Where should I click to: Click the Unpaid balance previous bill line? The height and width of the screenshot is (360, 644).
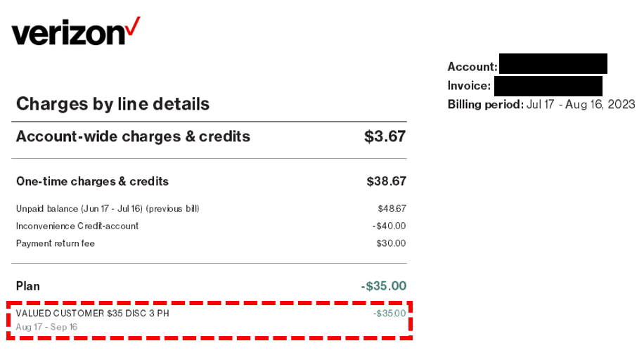[x=108, y=209]
